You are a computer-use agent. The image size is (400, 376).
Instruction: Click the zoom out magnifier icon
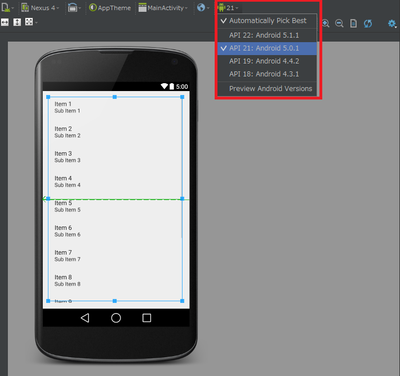(339, 23)
